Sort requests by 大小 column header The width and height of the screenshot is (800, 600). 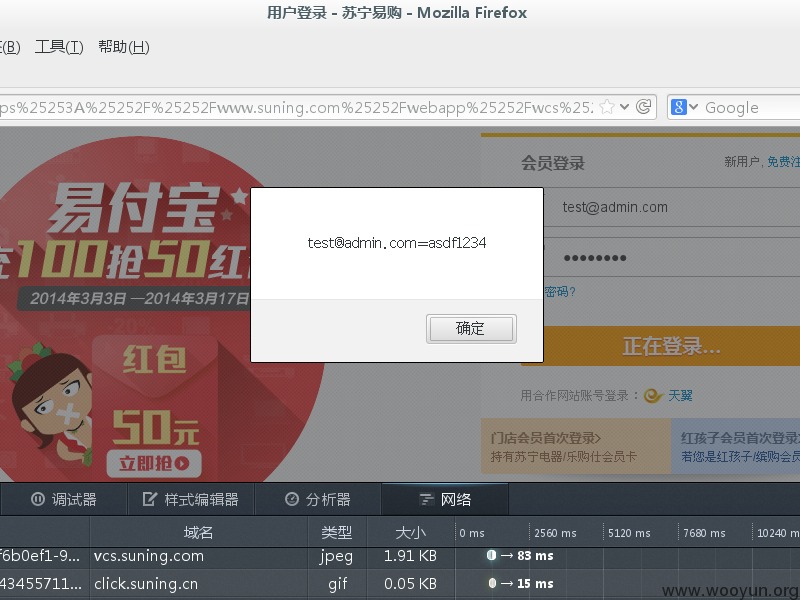pos(410,533)
